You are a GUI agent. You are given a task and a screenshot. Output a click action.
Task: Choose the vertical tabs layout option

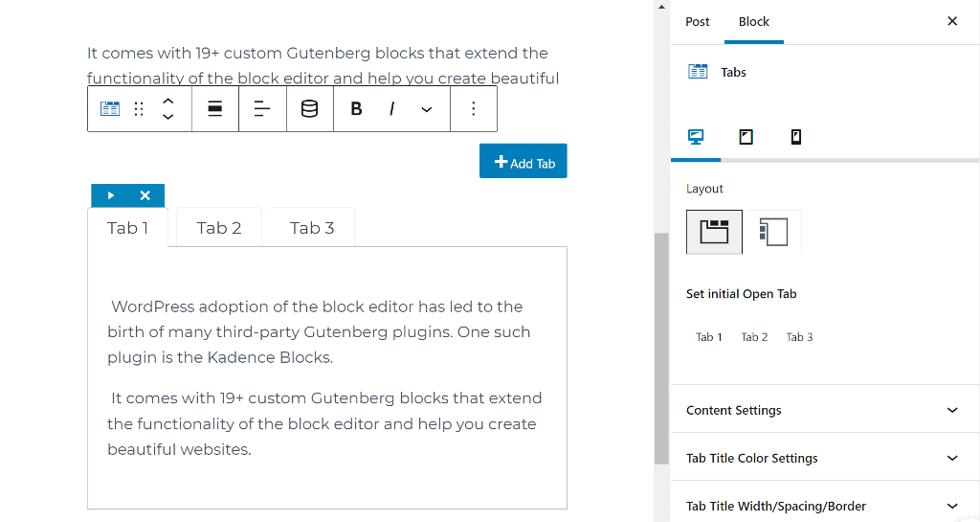[772, 232]
